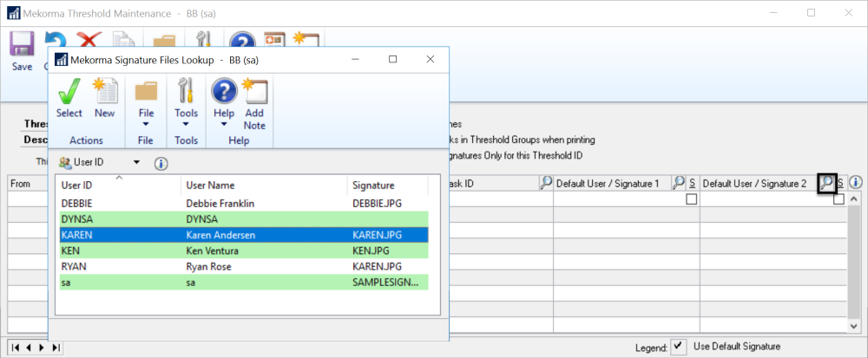The height and width of the screenshot is (358, 868).
Task: Go to next record arrow
Action: [x=42, y=348]
